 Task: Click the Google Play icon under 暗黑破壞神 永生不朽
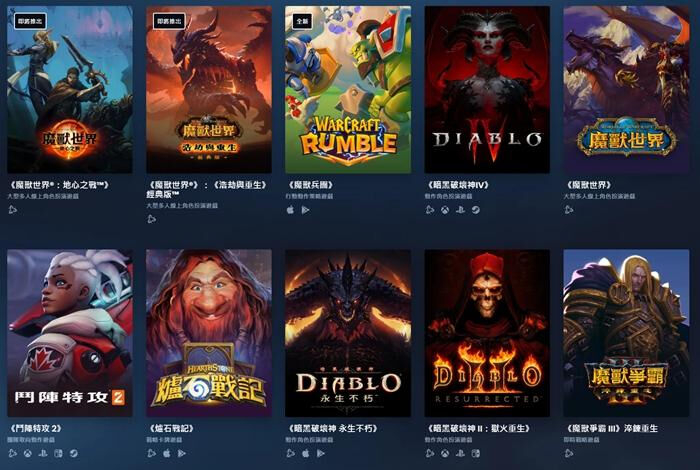(x=321, y=453)
